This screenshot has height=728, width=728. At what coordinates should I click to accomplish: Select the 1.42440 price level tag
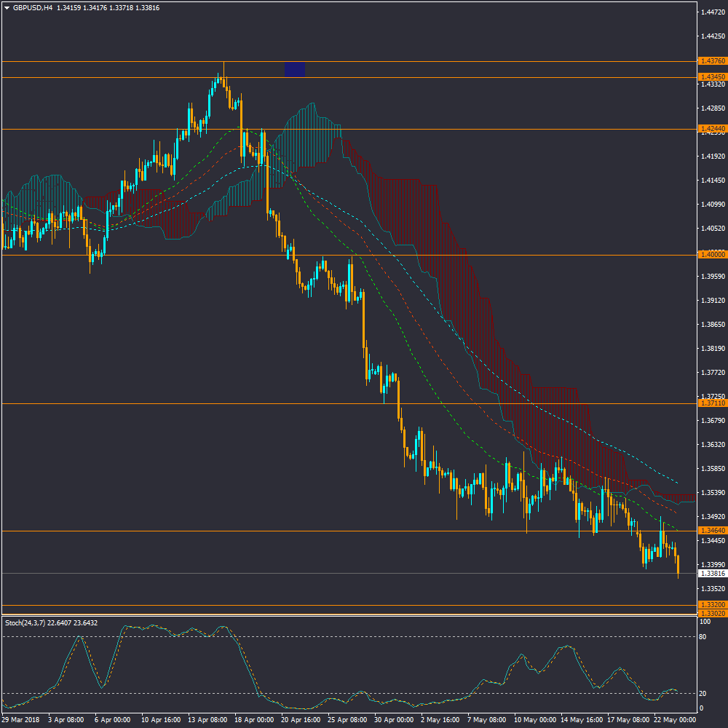[x=711, y=130]
